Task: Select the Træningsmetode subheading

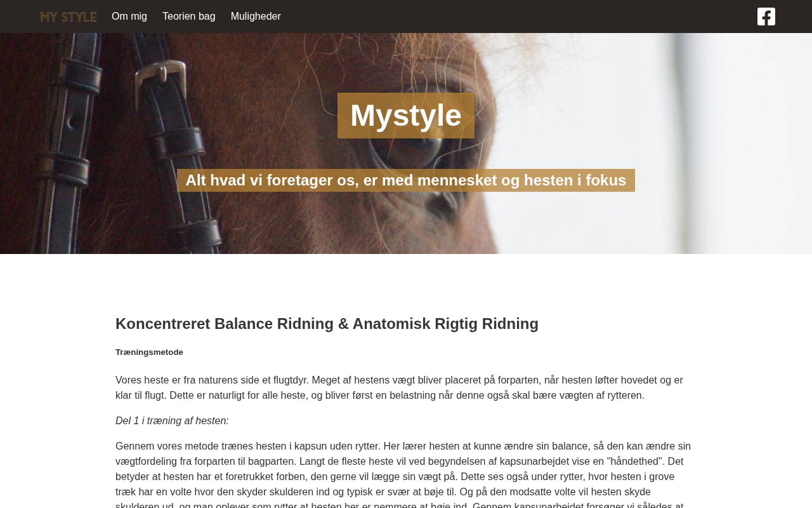Action: click(x=149, y=352)
